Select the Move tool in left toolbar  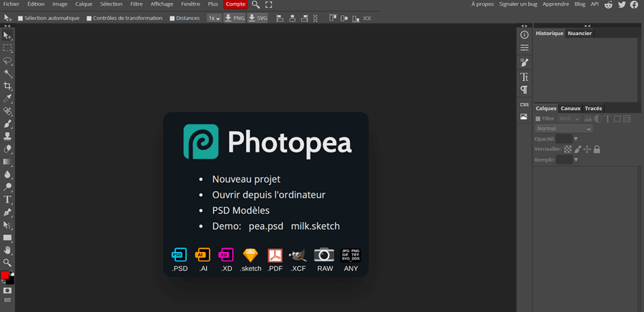pos(7,36)
